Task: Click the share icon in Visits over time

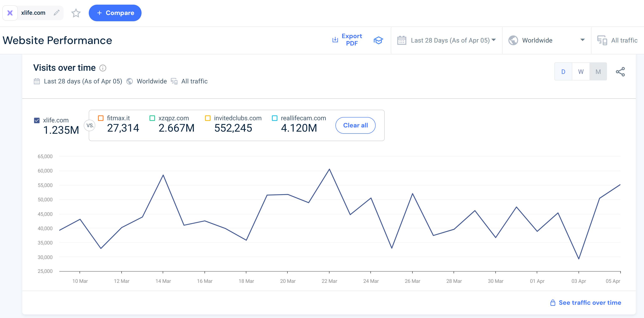Action: (620, 72)
